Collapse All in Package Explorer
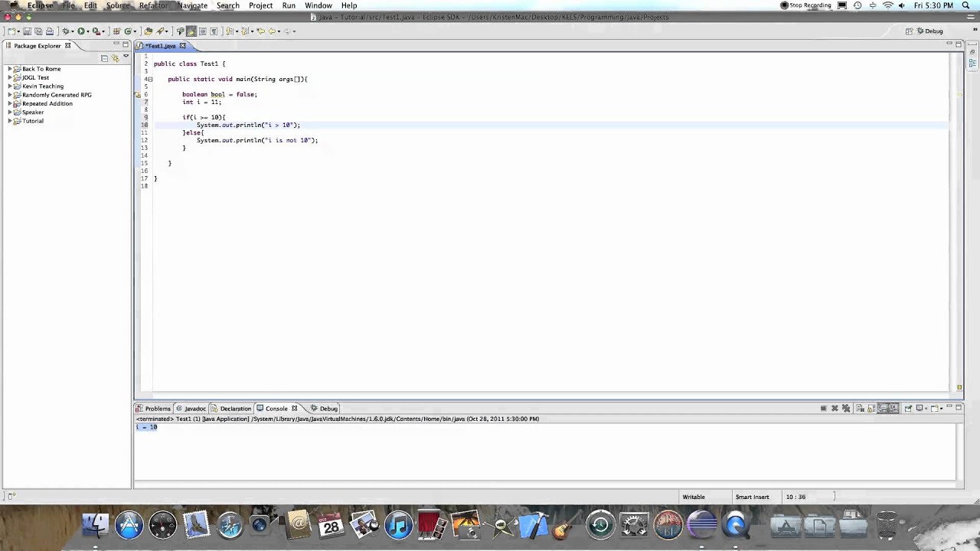 coord(105,58)
